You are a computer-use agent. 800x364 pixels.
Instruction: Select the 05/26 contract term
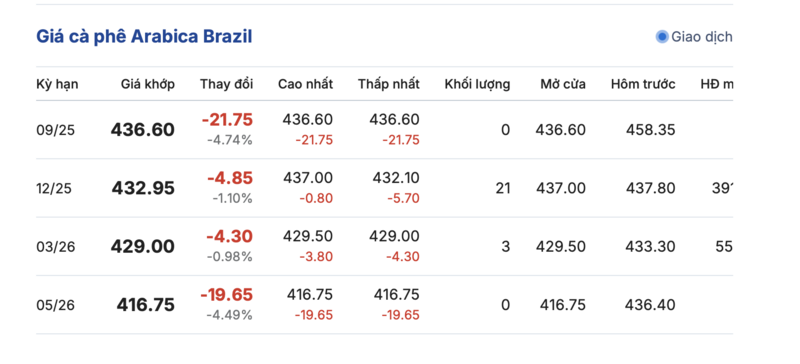[x=56, y=306]
